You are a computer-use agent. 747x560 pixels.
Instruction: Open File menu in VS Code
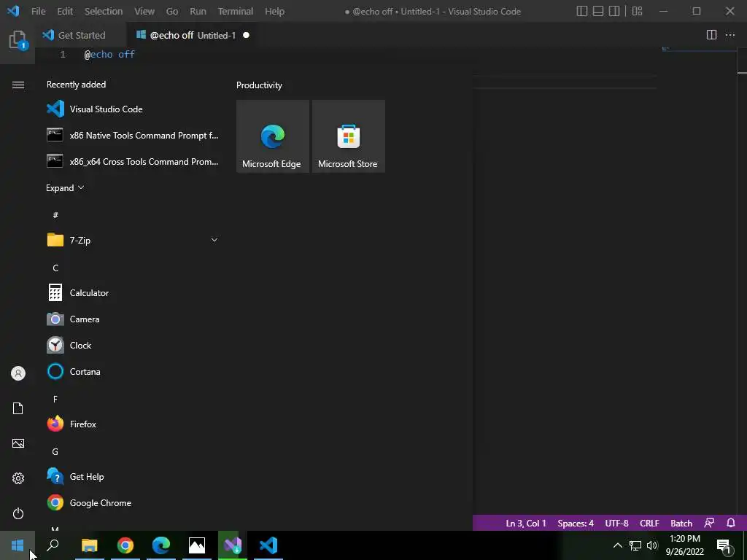tap(38, 11)
